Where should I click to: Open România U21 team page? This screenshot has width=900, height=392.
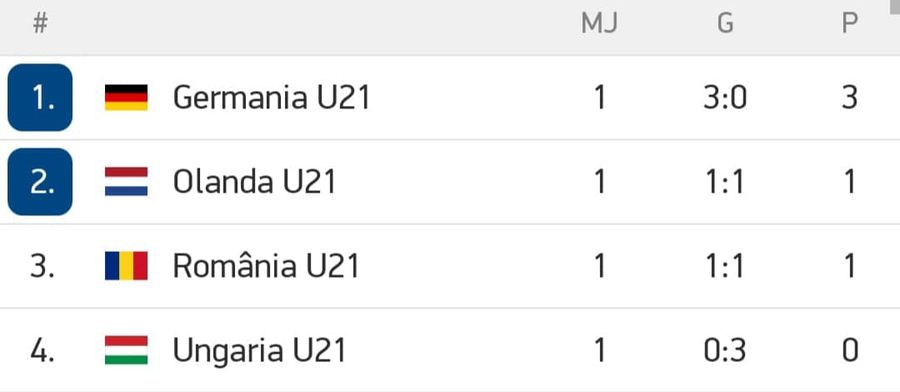pos(266,266)
